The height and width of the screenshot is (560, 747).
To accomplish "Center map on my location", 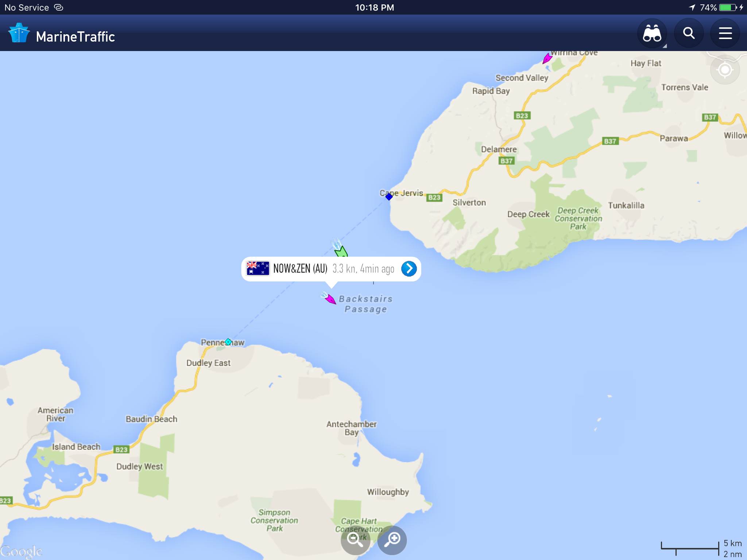I will coord(725,70).
